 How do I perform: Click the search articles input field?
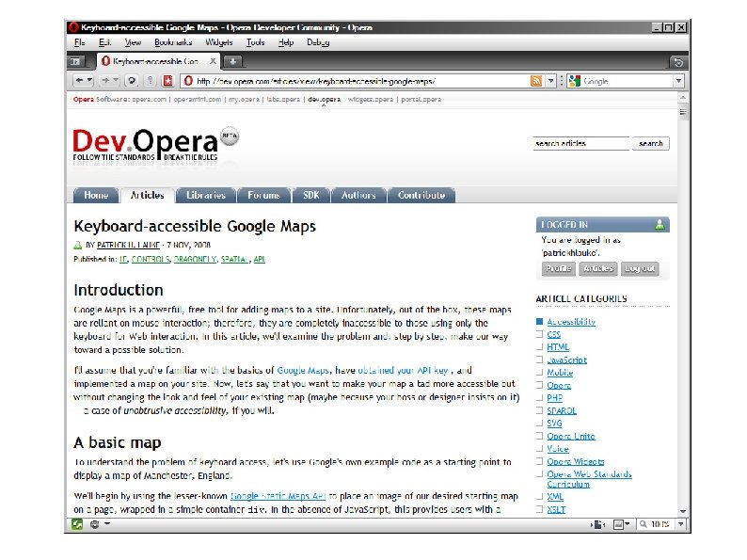pyautogui.click(x=581, y=143)
